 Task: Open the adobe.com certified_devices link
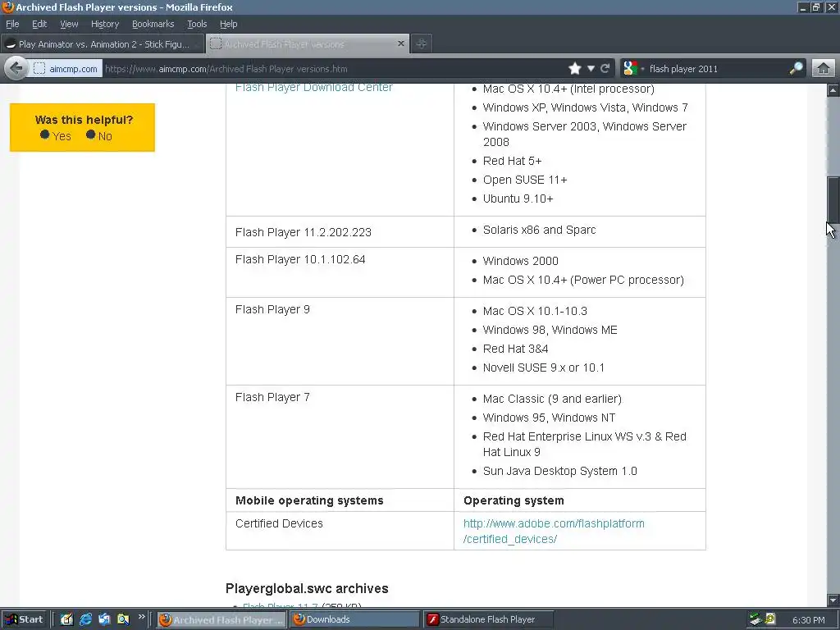554,531
